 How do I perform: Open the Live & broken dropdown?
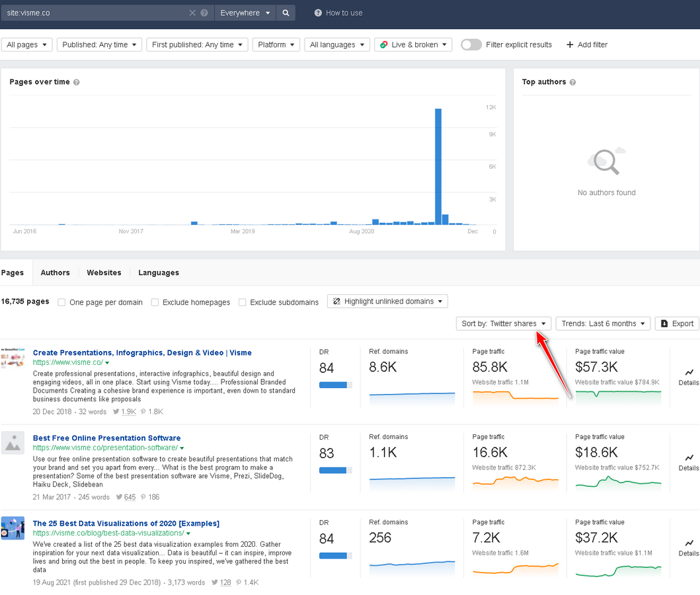pos(413,45)
